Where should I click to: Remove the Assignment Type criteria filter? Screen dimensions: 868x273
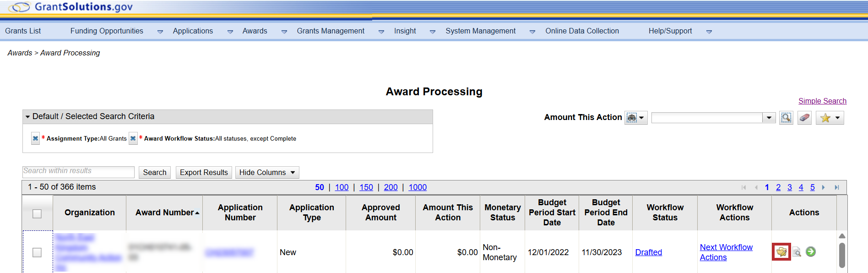click(35, 138)
